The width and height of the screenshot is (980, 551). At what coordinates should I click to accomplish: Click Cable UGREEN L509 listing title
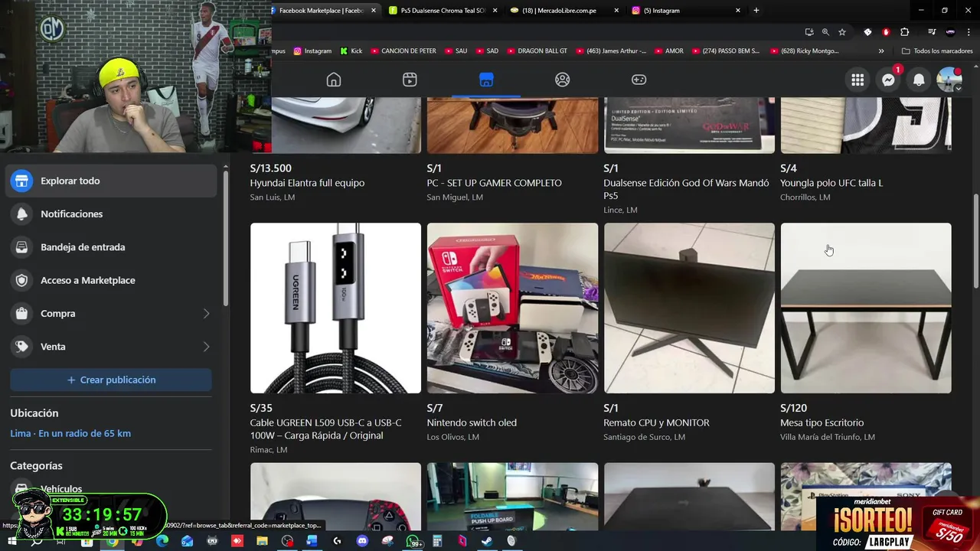coord(326,429)
